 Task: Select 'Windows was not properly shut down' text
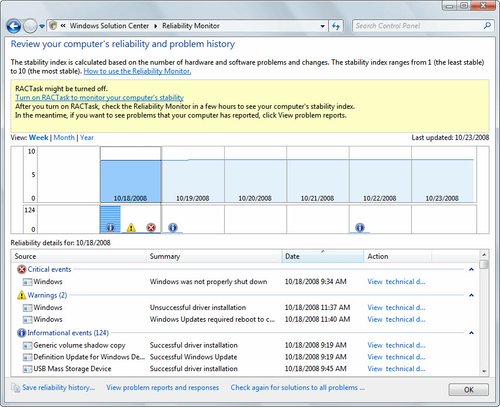coord(208,282)
